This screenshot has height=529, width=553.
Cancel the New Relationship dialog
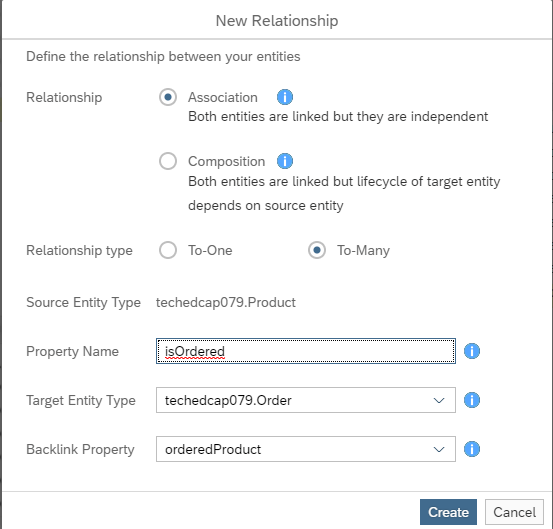click(514, 512)
